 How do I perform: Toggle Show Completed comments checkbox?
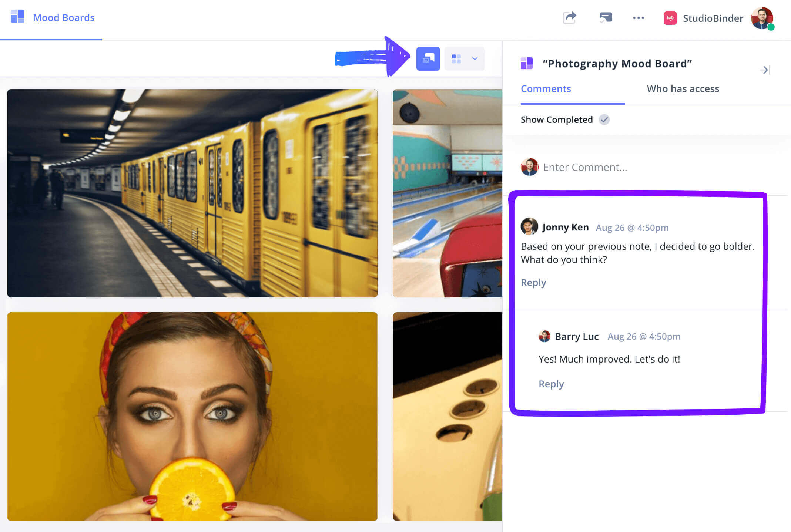(604, 119)
